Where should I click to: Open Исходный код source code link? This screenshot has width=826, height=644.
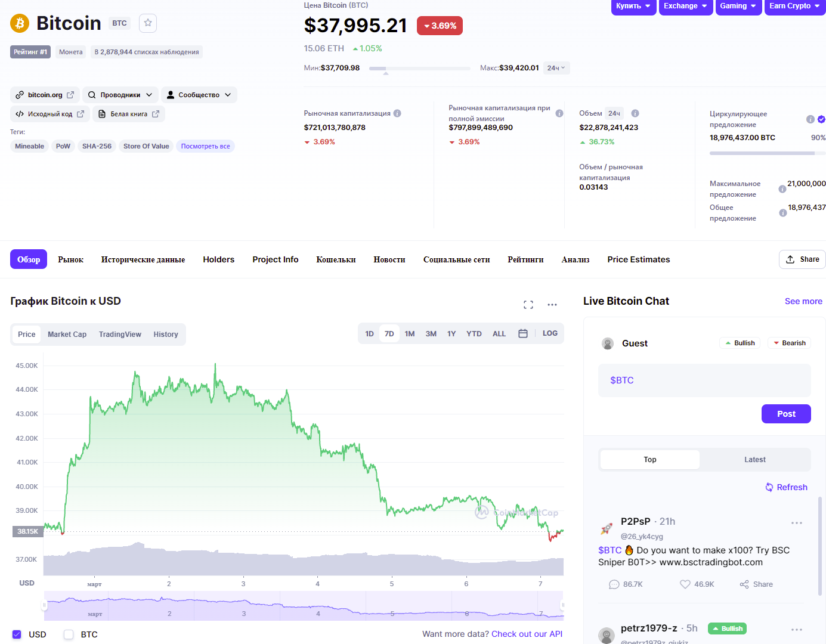tap(50, 114)
